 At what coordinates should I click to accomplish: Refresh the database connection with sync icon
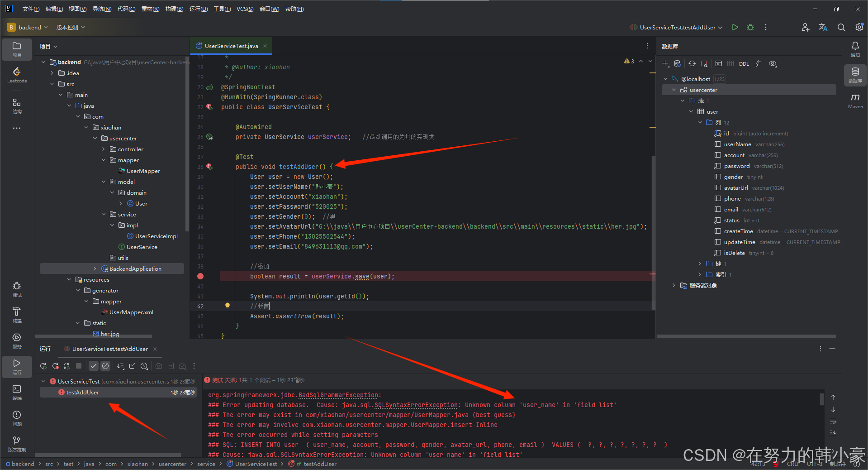click(x=692, y=63)
